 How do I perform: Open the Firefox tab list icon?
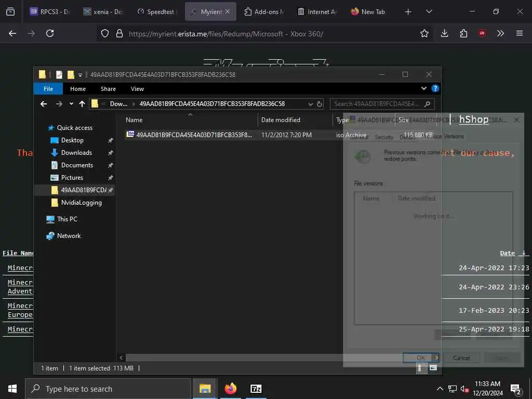[x=10, y=11]
